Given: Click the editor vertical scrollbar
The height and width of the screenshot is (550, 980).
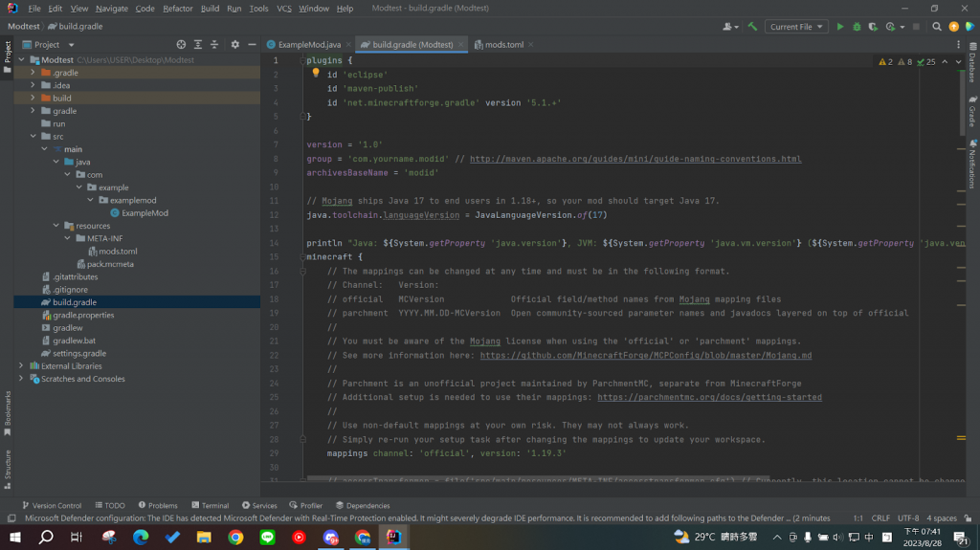Looking at the screenshot, I should pyautogui.click(x=962, y=103).
